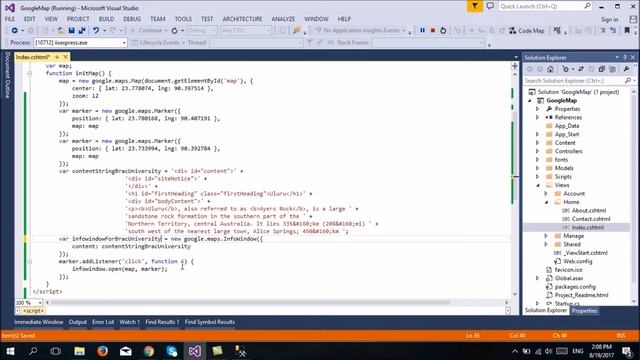Open the feedback speech bubble icon
This screenshot has width=640, height=360.
(490, 6)
